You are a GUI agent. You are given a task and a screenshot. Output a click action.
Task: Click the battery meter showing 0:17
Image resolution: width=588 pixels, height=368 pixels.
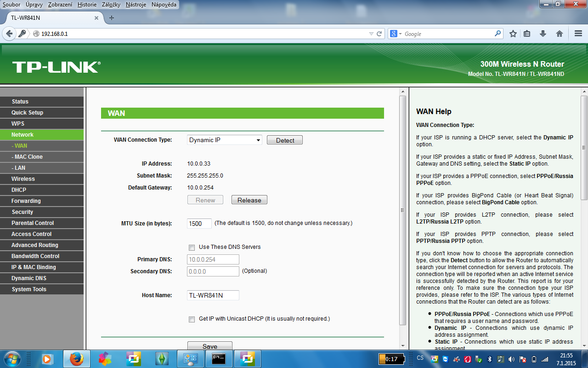pos(392,359)
